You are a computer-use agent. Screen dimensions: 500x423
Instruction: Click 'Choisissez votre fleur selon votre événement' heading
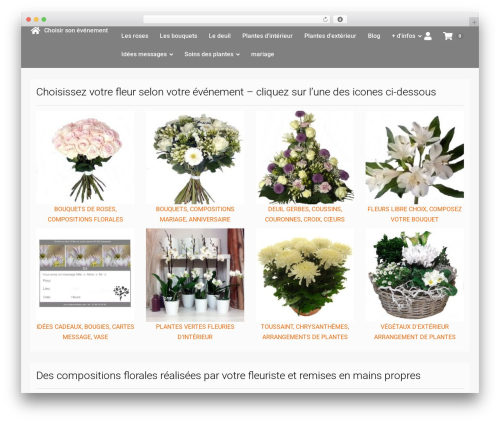pos(236,92)
